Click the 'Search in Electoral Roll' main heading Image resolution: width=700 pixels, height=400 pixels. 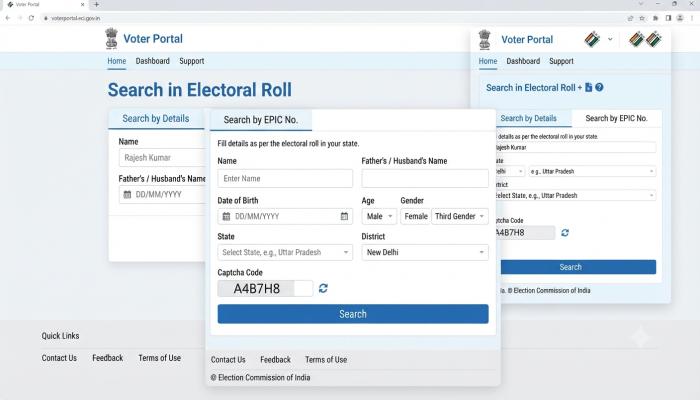pos(200,90)
